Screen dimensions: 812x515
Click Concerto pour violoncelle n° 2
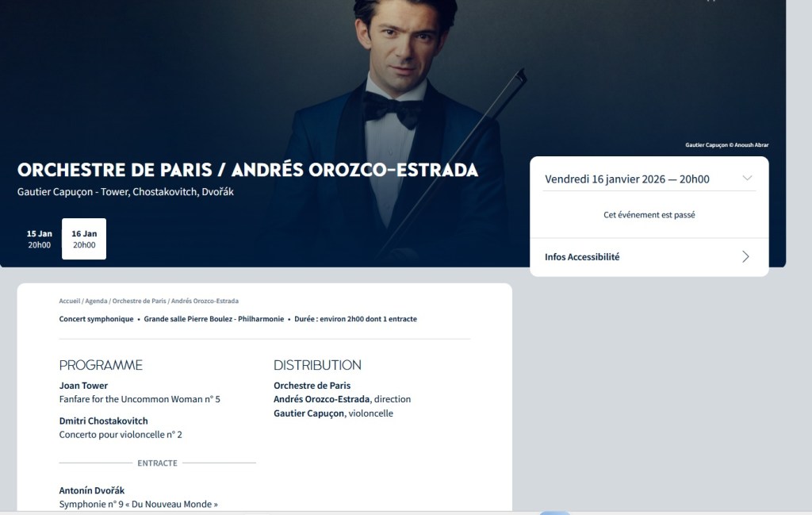pyautogui.click(x=121, y=435)
